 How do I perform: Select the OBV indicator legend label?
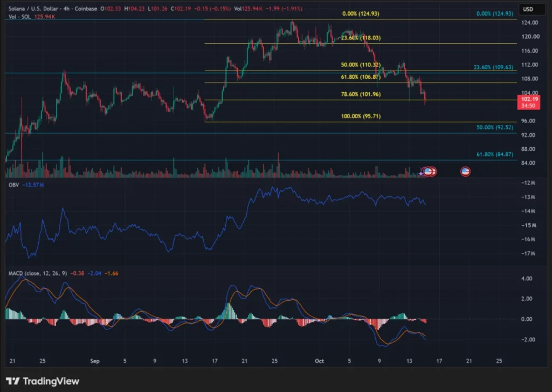pyautogui.click(x=13, y=185)
